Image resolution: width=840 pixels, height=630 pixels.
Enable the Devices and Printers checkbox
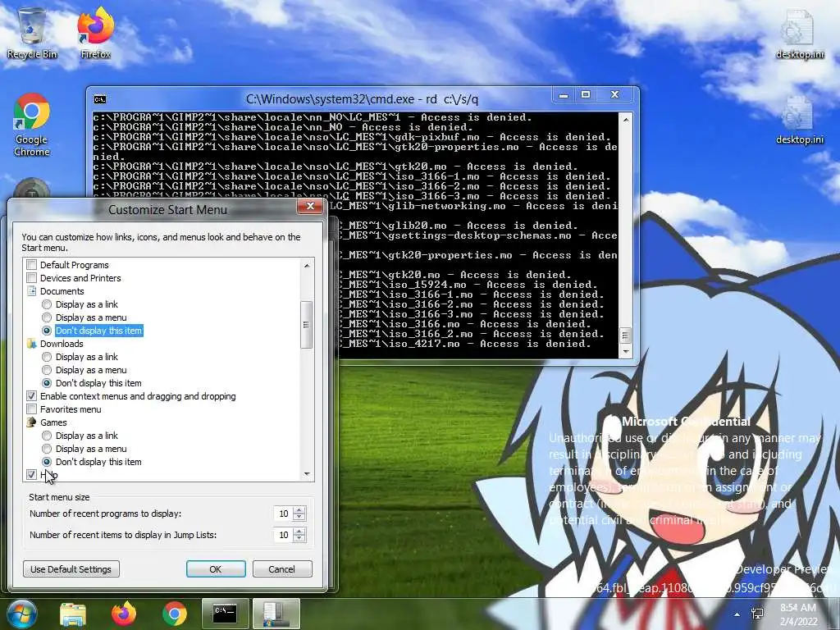(x=32, y=278)
